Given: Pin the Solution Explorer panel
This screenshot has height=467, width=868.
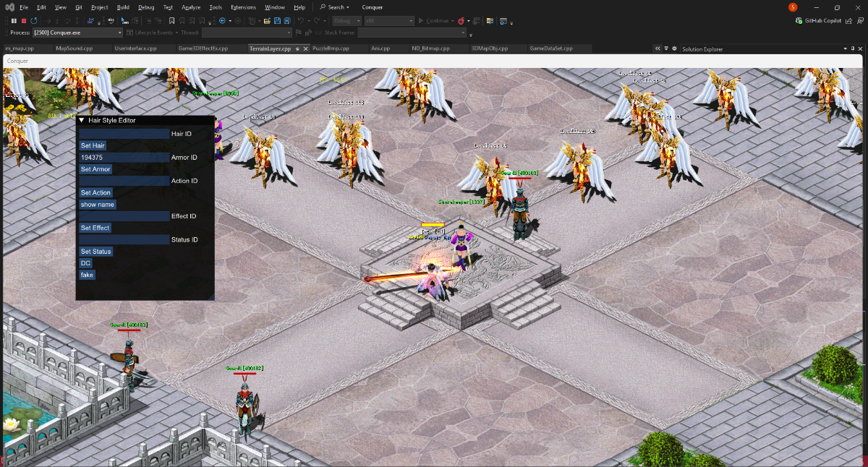Looking at the screenshot, I should pos(852,48).
